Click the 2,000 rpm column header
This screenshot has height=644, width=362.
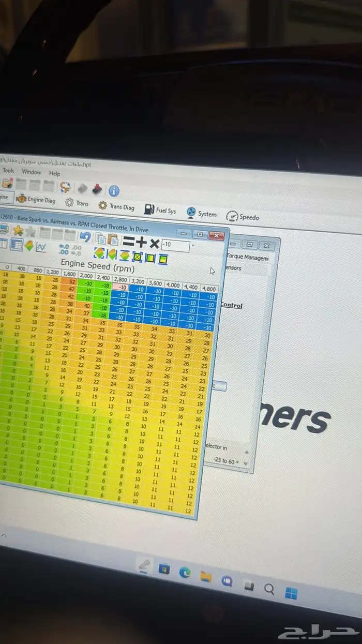85,276
